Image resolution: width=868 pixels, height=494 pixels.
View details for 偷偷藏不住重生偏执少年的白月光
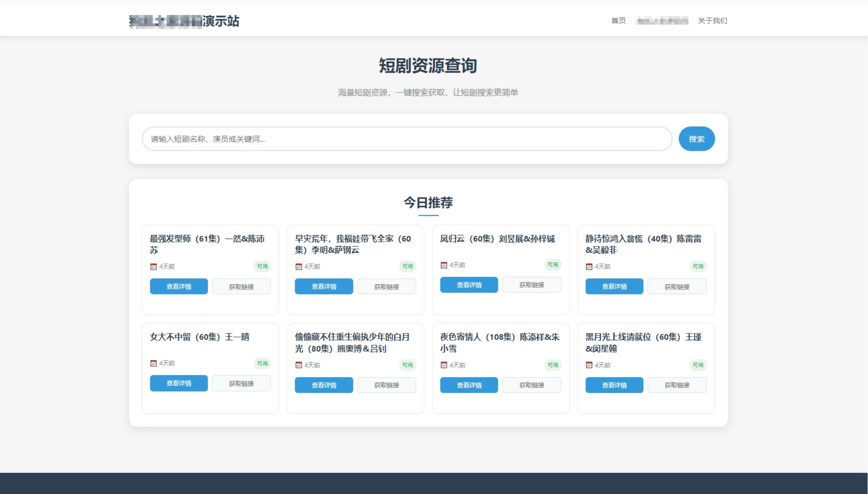(324, 385)
